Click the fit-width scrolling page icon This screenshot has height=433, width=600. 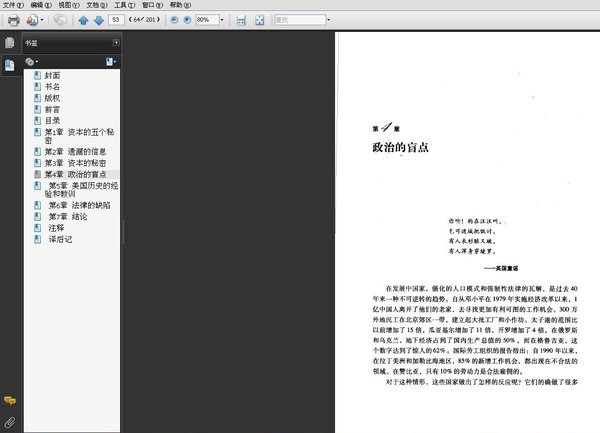click(239, 20)
